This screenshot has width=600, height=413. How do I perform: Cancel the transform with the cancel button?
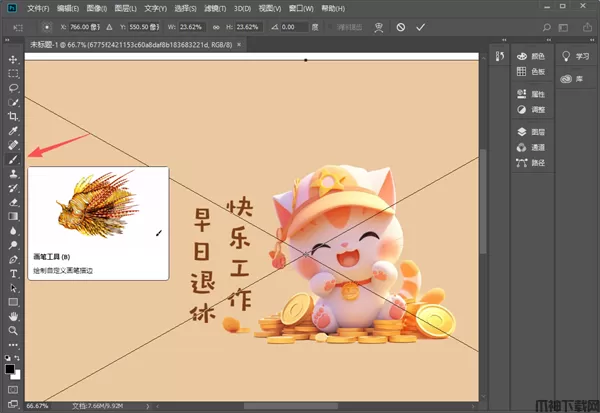[400, 28]
